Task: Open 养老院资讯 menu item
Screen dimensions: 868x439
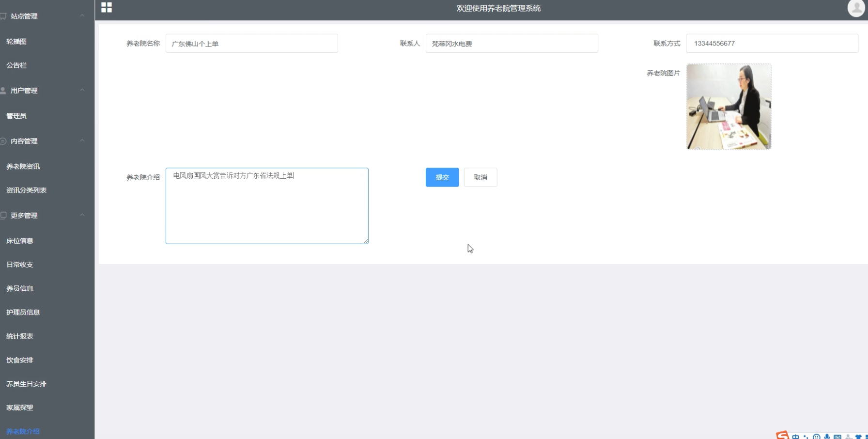Action: (23, 167)
